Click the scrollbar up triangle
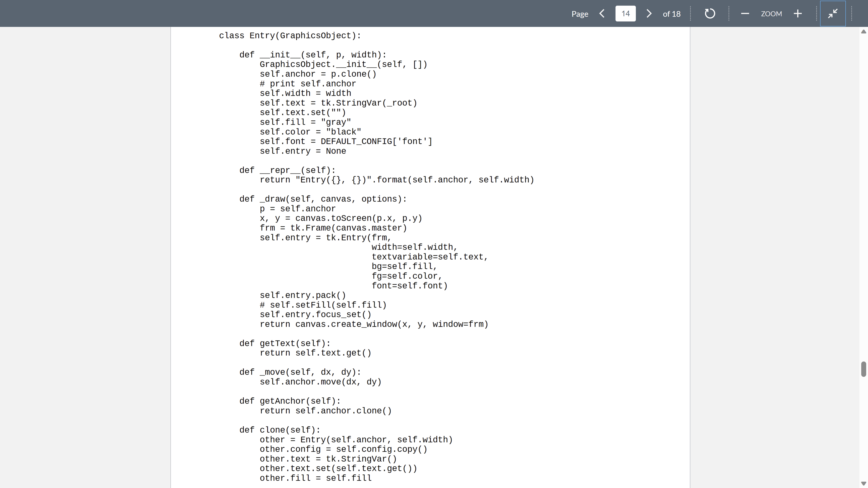This screenshot has width=868, height=488. pyautogui.click(x=863, y=32)
